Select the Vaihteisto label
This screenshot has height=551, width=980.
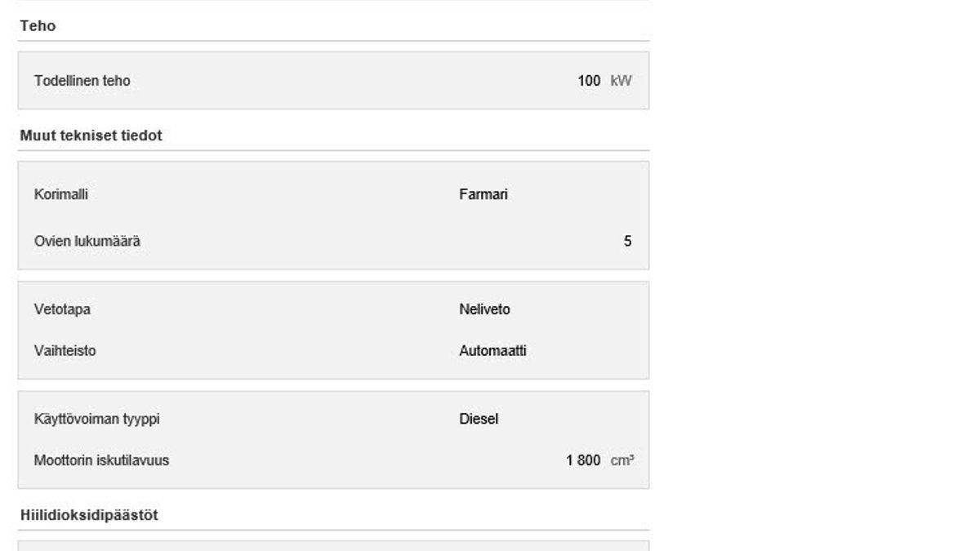[65, 350]
